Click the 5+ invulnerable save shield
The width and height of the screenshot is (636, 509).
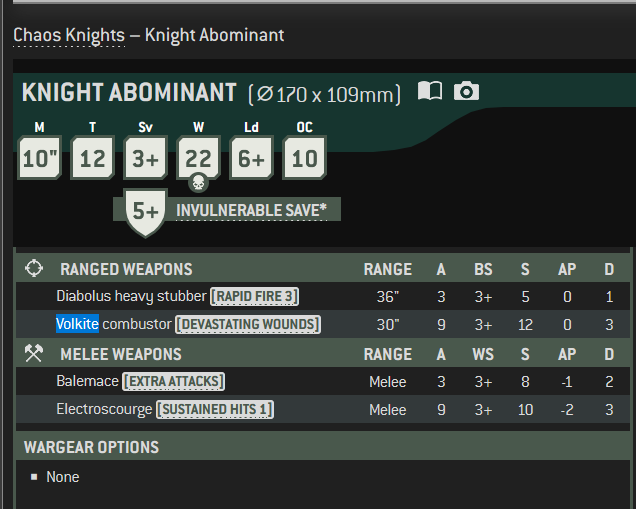pos(145,213)
